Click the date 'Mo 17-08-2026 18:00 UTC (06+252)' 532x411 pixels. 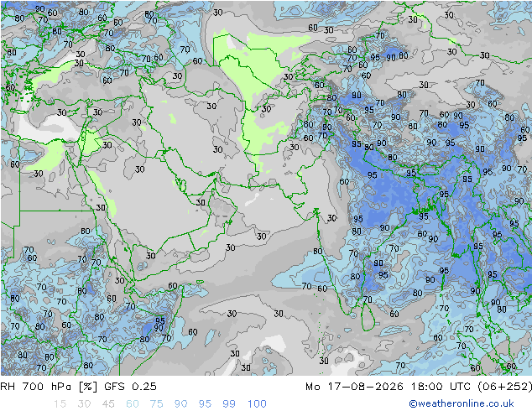pos(419,386)
